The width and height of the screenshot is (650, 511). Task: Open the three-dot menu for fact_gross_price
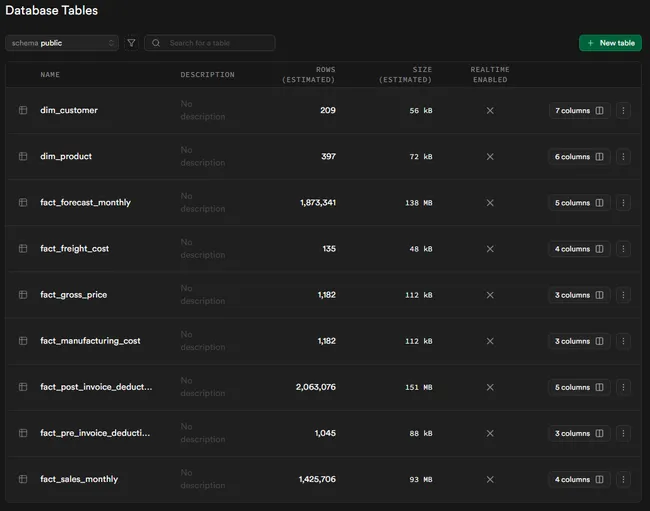623,295
